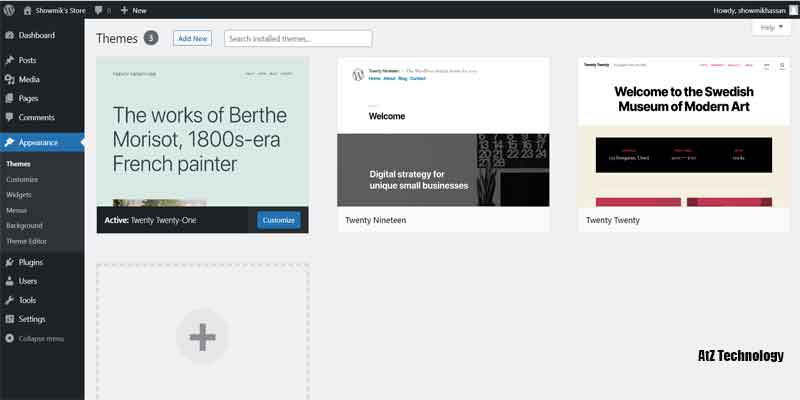Open Media library icon in sidebar
800x400 pixels.
(x=9, y=79)
